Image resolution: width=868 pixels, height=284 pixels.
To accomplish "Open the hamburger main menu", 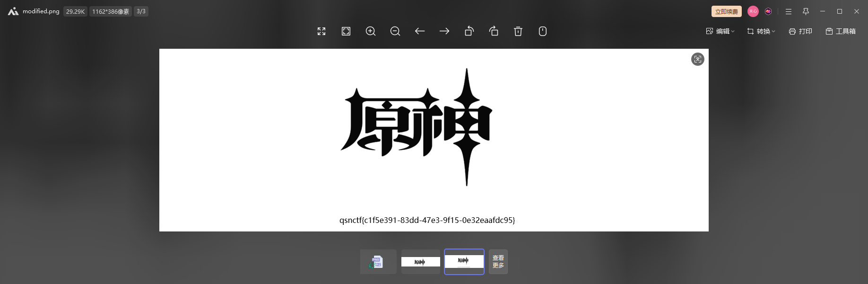I will [789, 11].
